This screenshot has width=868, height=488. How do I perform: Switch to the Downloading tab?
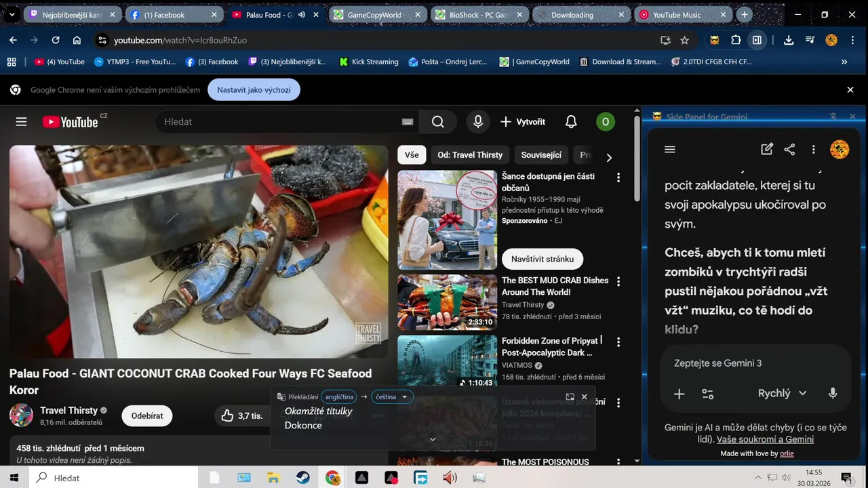(580, 14)
